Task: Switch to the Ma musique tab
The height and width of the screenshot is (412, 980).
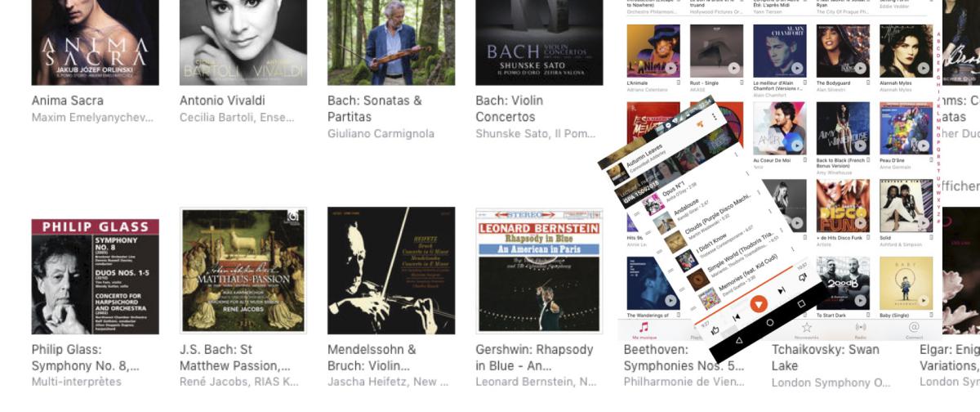Action: [644, 330]
